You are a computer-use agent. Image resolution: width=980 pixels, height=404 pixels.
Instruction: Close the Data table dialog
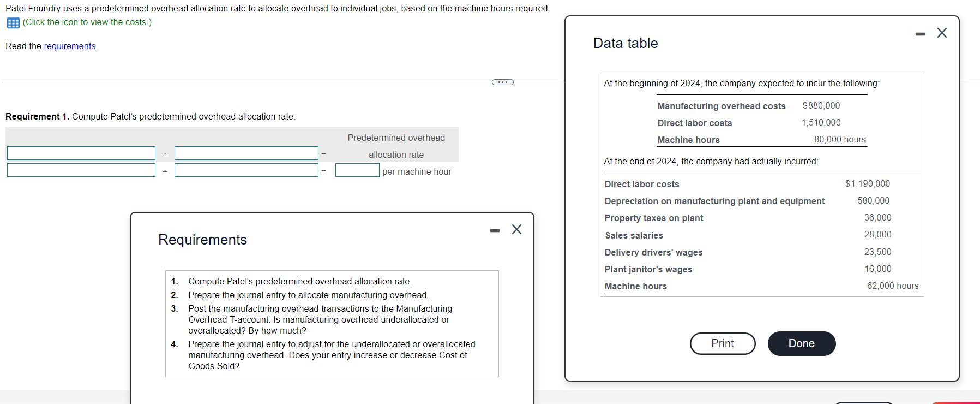[942, 33]
